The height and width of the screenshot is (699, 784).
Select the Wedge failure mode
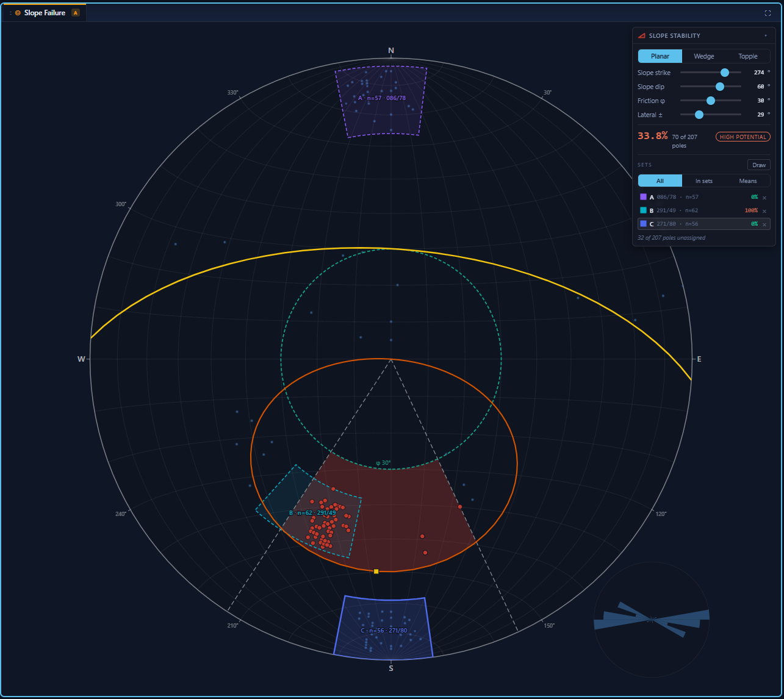704,56
